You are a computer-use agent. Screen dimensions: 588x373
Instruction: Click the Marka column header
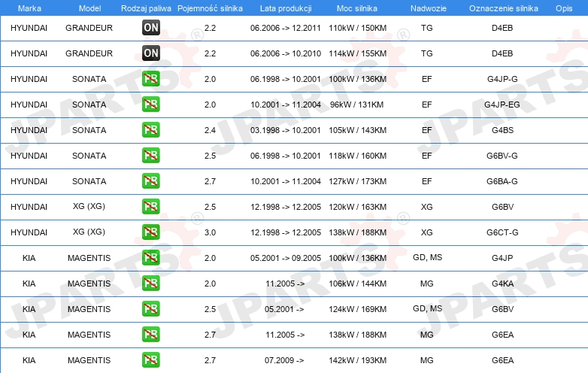pyautogui.click(x=29, y=8)
